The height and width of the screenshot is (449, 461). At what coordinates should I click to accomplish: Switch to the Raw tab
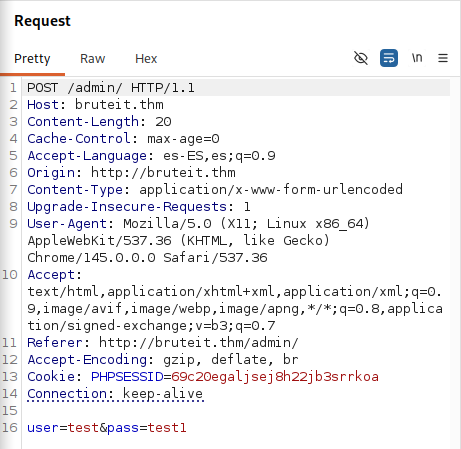(x=92, y=59)
